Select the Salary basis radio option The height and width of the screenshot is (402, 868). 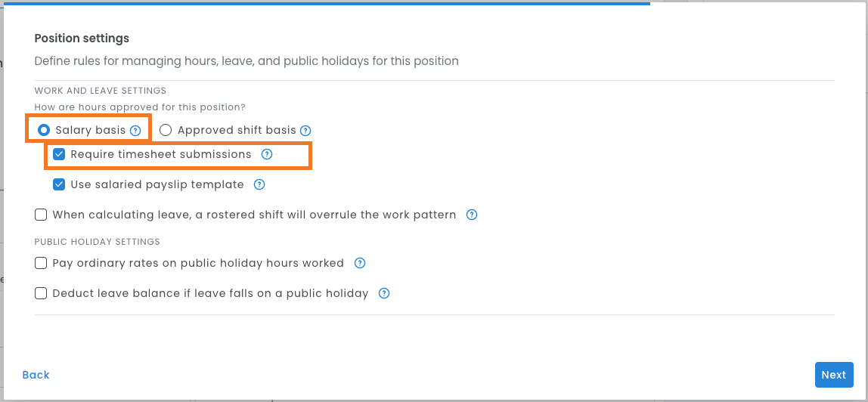coord(44,130)
